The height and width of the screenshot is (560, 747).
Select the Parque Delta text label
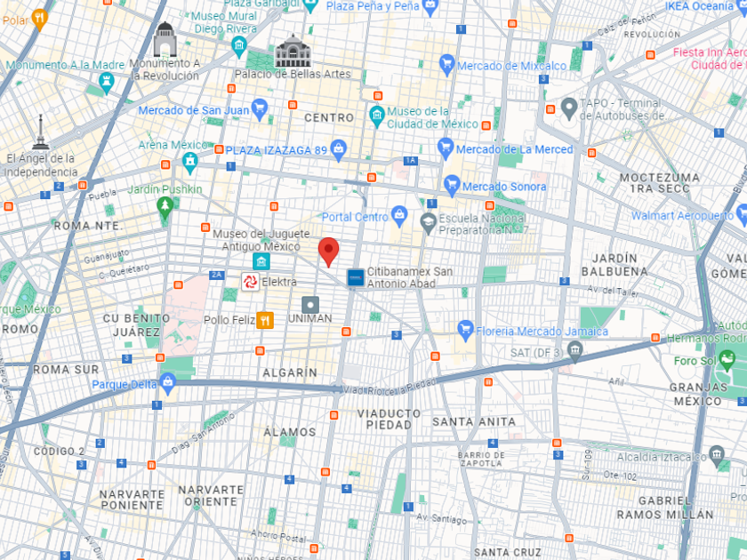(x=124, y=384)
